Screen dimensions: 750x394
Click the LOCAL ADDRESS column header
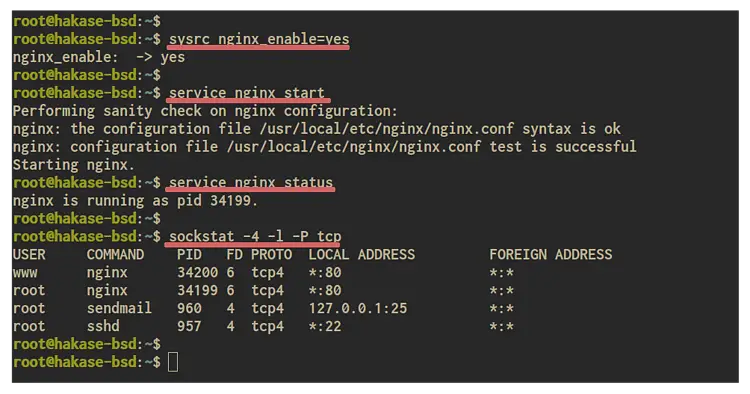pos(362,254)
